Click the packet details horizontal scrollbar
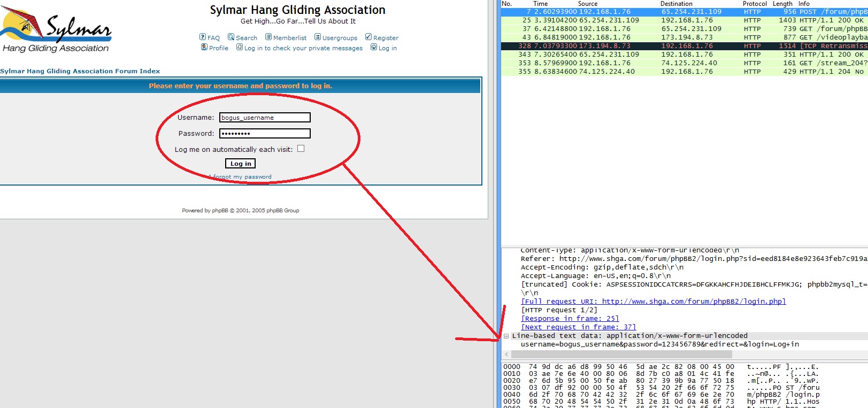Image resolution: width=868 pixels, height=408 pixels. point(621,355)
